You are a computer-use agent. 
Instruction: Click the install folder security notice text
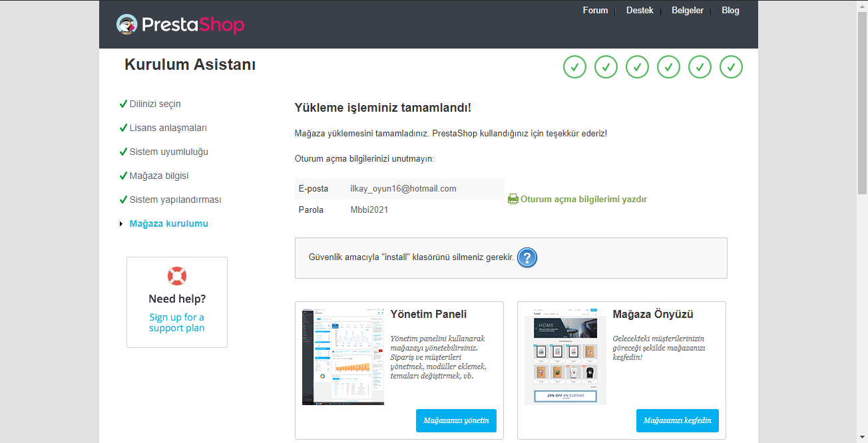click(x=411, y=257)
